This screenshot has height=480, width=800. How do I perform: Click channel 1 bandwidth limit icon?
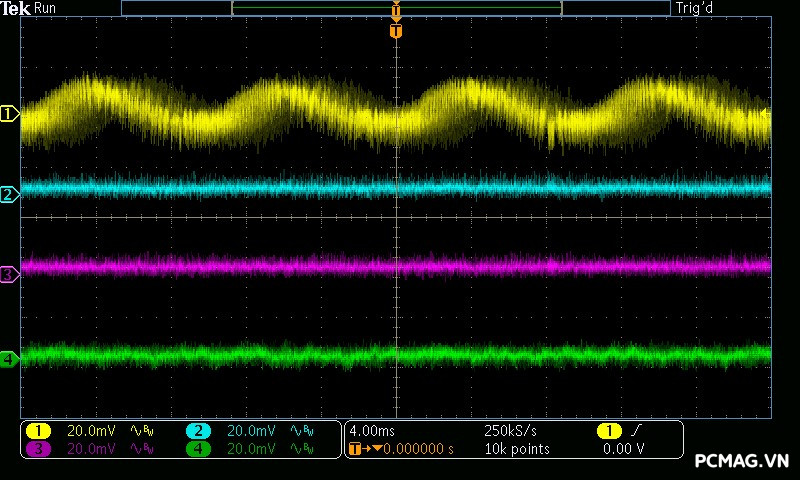[x=140, y=431]
